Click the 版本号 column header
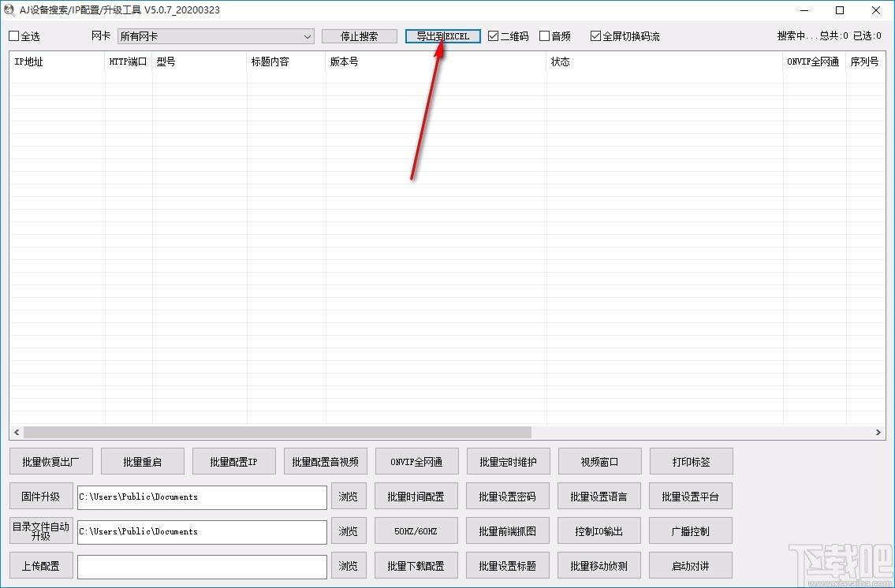The width and height of the screenshot is (895, 588). 436,61
